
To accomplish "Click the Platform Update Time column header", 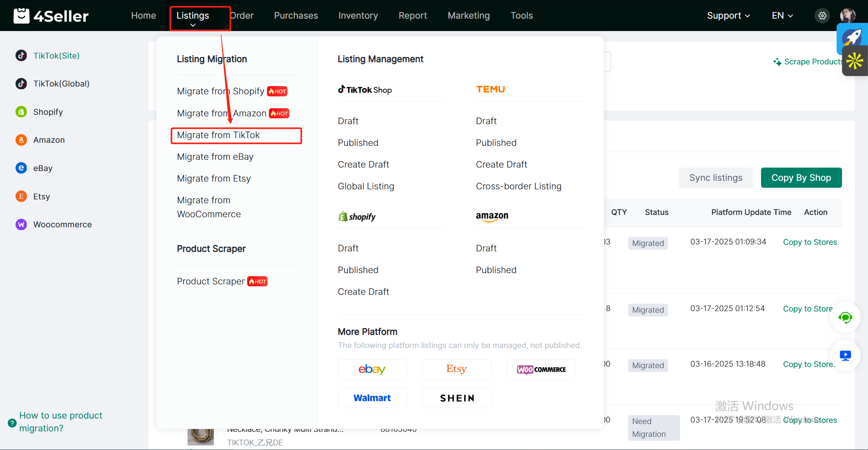I will (751, 212).
